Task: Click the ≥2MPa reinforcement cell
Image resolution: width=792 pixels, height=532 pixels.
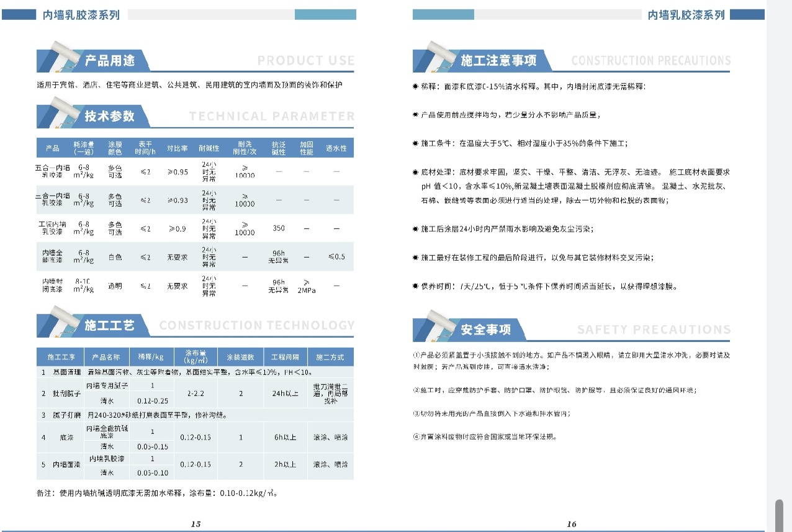Action: click(x=307, y=286)
